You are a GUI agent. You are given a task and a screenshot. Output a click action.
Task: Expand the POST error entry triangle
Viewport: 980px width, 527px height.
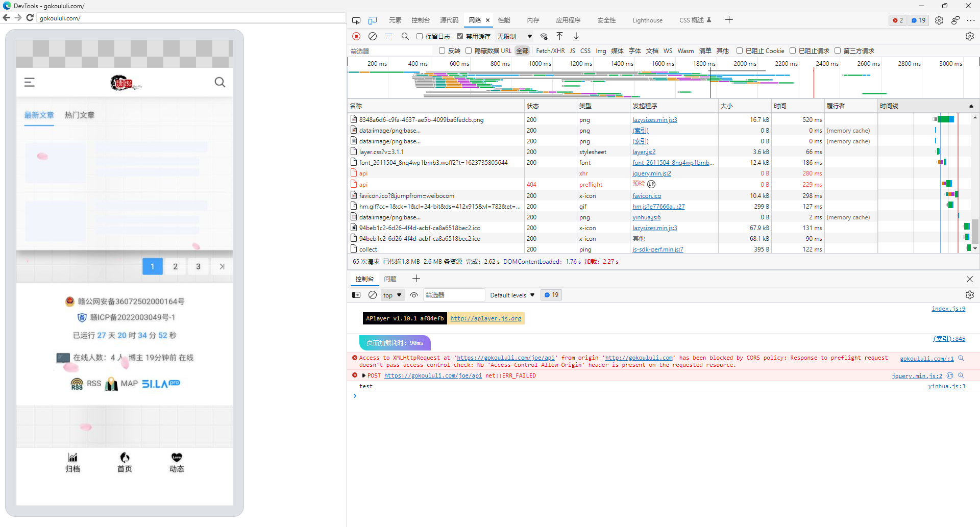tap(364, 375)
